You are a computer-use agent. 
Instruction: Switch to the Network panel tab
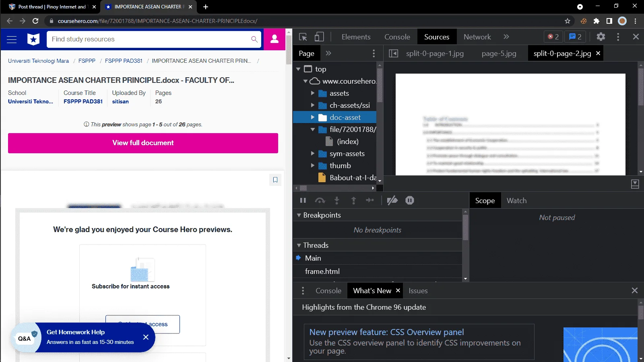pyautogui.click(x=477, y=37)
